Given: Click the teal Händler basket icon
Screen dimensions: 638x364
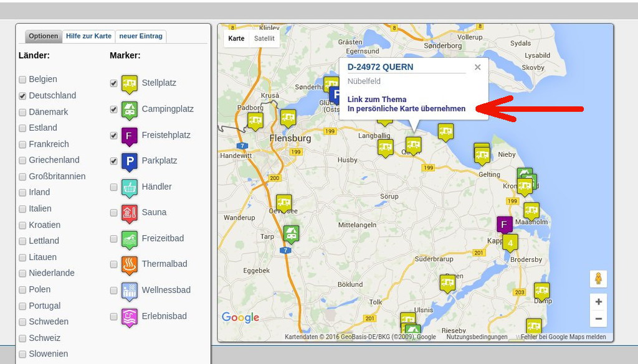Looking at the screenshot, I should (x=130, y=188).
